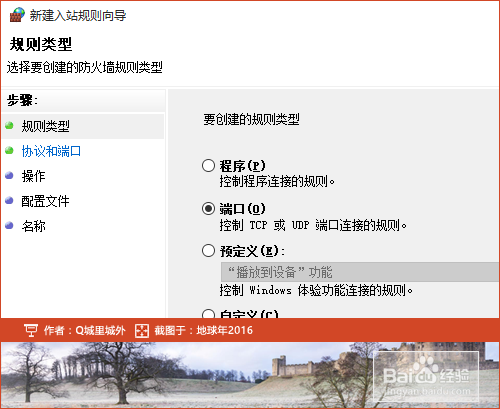The image size is (500, 409).
Task: Click the 选择要创建的防火墙规则类型 subtitle
Action: tap(85, 67)
